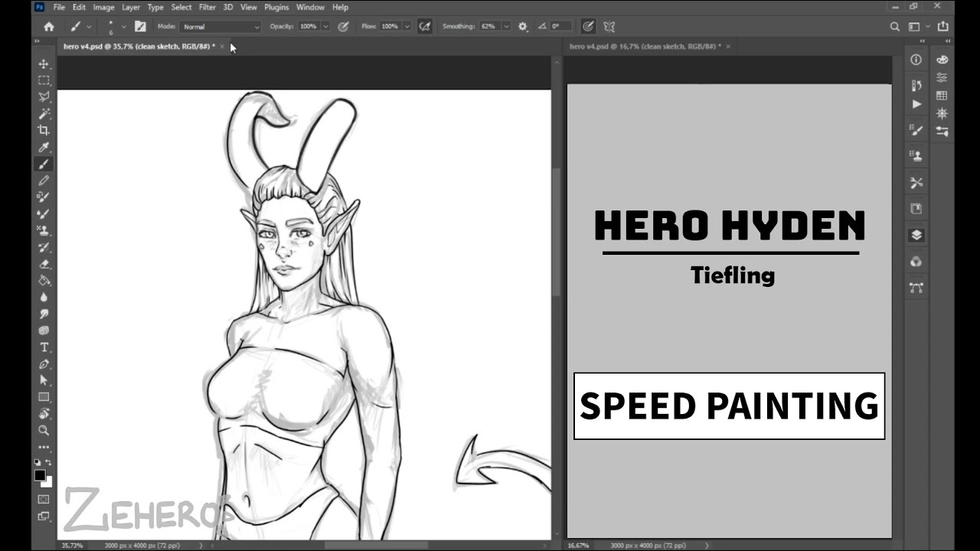Open the Color palette panel icon
The height and width of the screenshot is (551, 980).
point(942,60)
